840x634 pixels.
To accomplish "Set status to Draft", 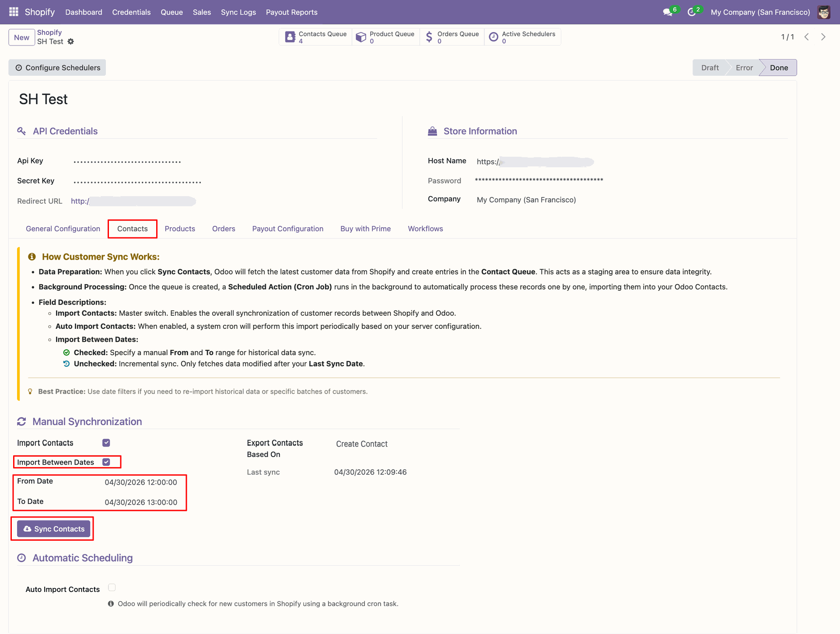I will click(x=710, y=67).
